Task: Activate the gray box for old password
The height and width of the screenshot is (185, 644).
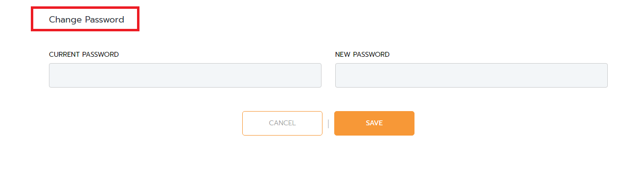Action: pos(185,75)
